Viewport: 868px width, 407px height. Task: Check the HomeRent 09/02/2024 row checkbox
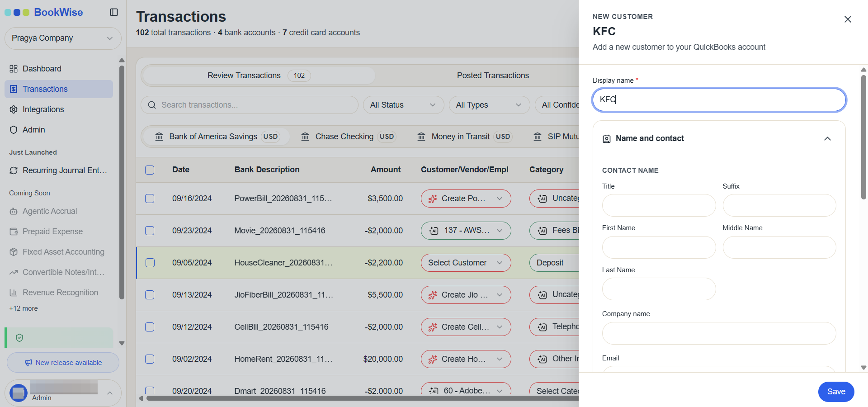tap(150, 359)
